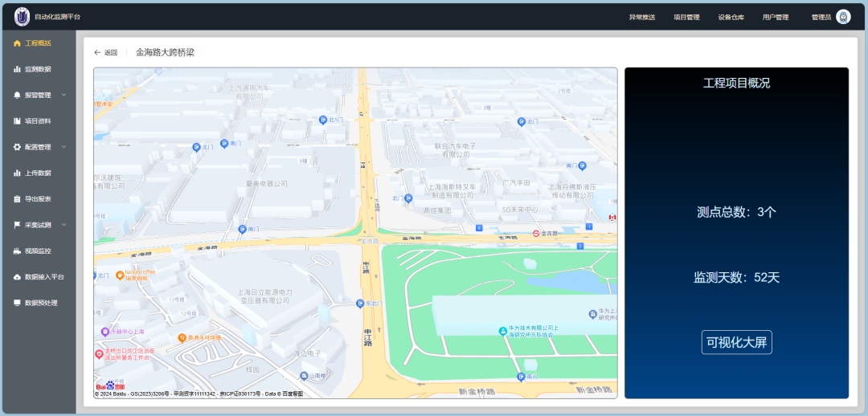Open the 项目管理 top menu

tap(686, 17)
